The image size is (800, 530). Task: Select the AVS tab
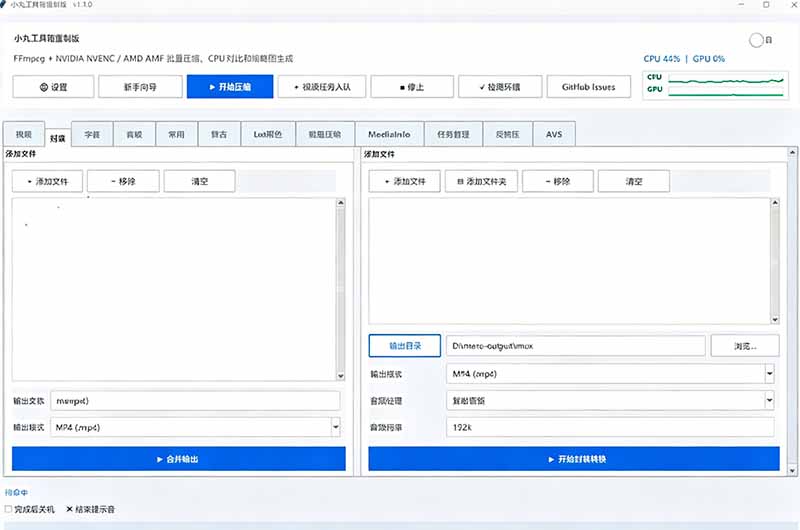(x=554, y=134)
